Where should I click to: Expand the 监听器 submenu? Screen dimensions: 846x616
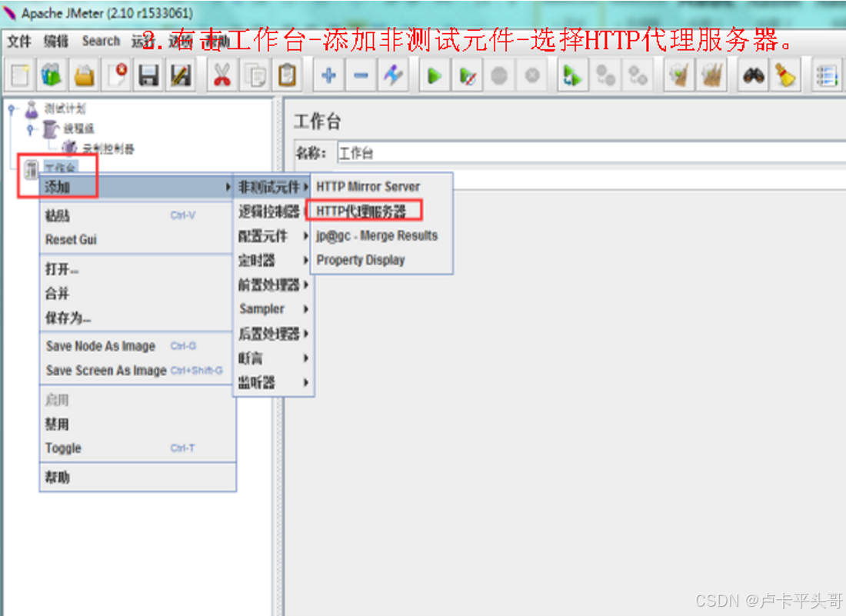[273, 382]
